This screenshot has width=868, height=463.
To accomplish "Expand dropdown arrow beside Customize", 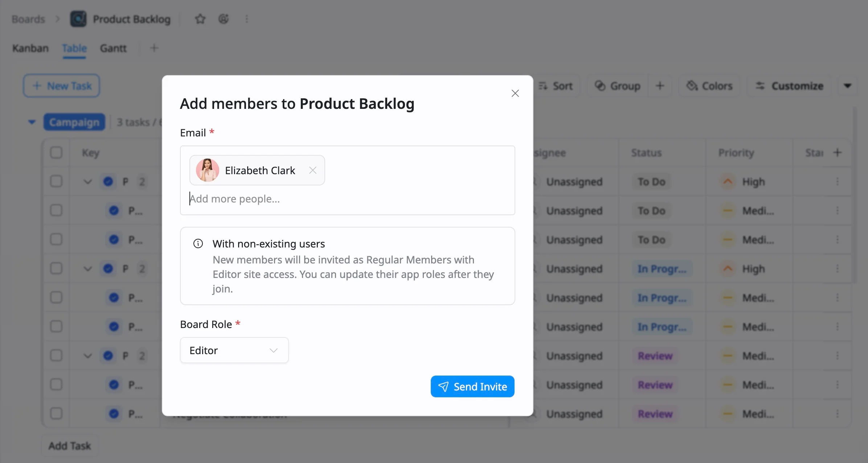I will pos(848,86).
